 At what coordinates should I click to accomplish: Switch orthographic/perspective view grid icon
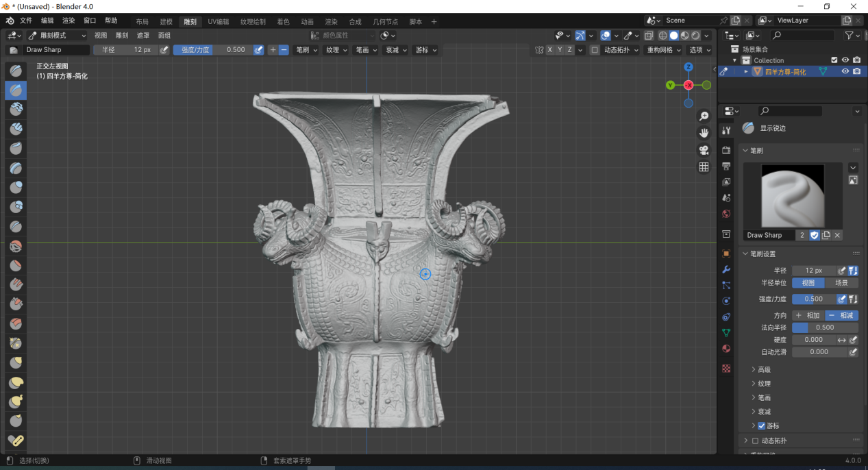704,167
